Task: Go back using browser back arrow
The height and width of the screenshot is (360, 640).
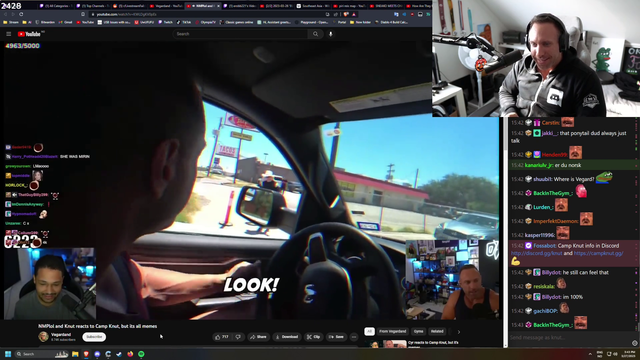Action: tap(5, 14)
